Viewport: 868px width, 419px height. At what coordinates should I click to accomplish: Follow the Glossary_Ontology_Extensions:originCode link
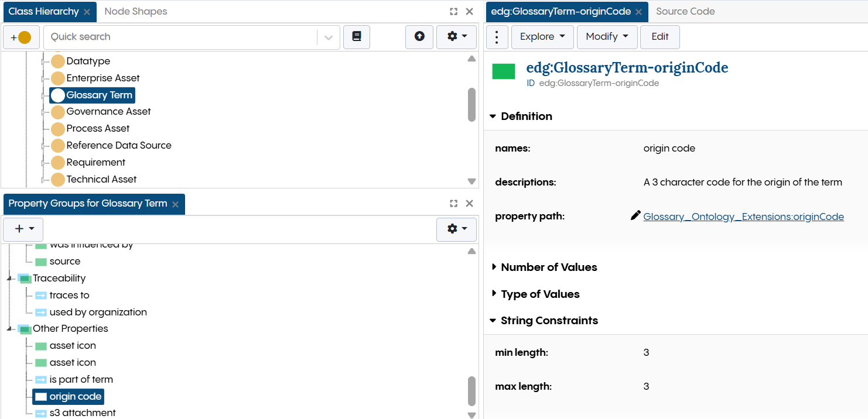coord(744,216)
